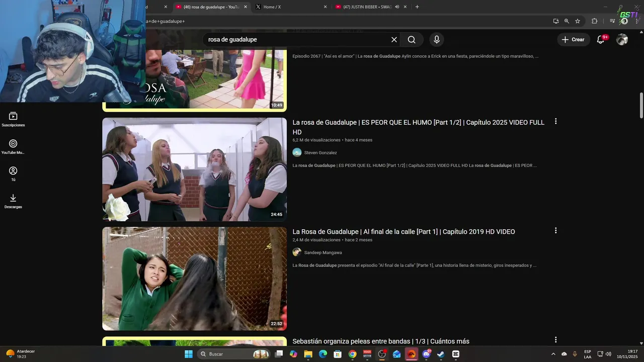Open Microsoft Store from the taskbar
644x362 pixels.
pos(338,354)
